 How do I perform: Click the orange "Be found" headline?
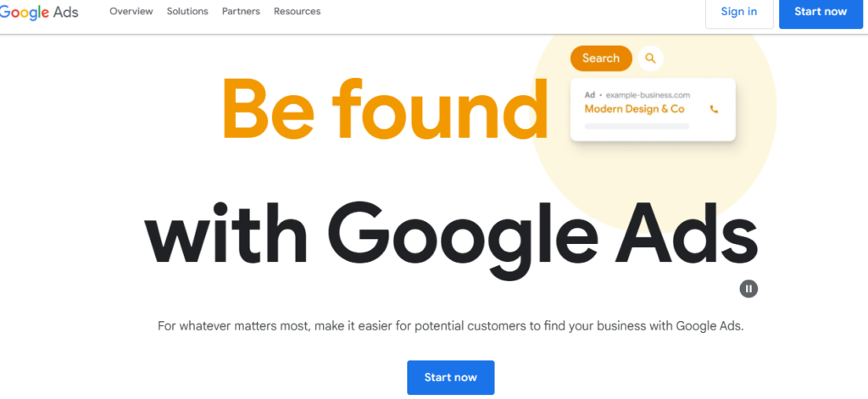pyautogui.click(x=384, y=109)
